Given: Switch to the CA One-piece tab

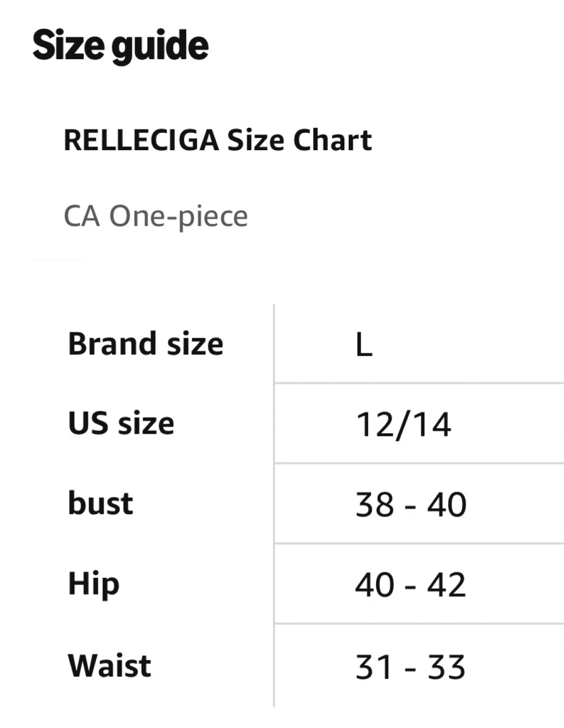Looking at the screenshot, I should (156, 216).
